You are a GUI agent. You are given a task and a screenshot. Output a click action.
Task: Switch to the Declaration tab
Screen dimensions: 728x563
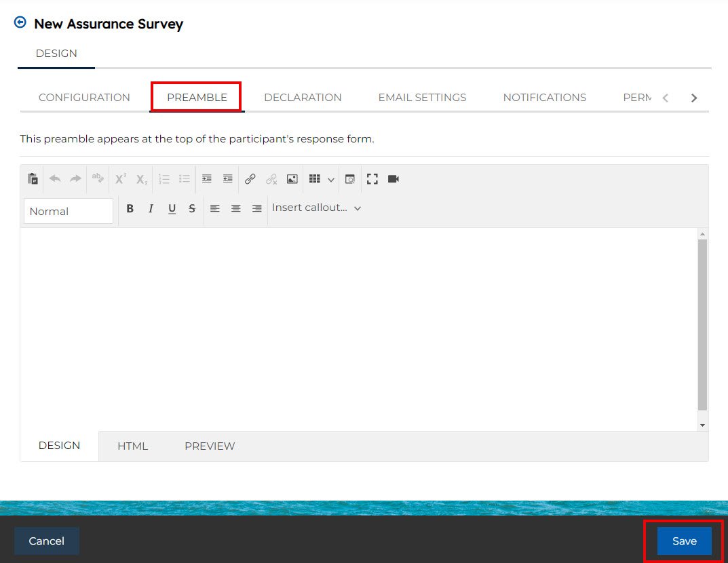(303, 98)
